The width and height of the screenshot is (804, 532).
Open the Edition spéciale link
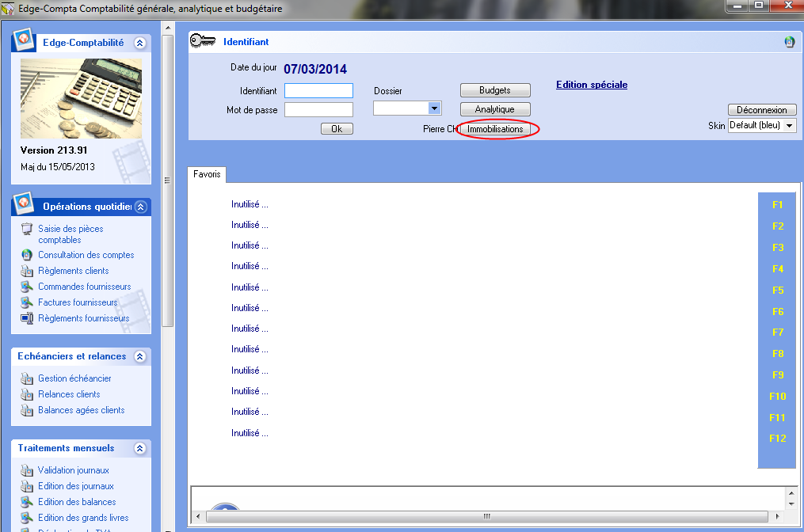(x=591, y=85)
